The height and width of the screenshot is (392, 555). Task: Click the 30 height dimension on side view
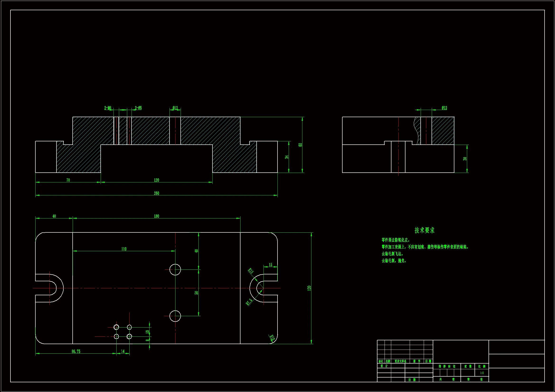click(465, 159)
